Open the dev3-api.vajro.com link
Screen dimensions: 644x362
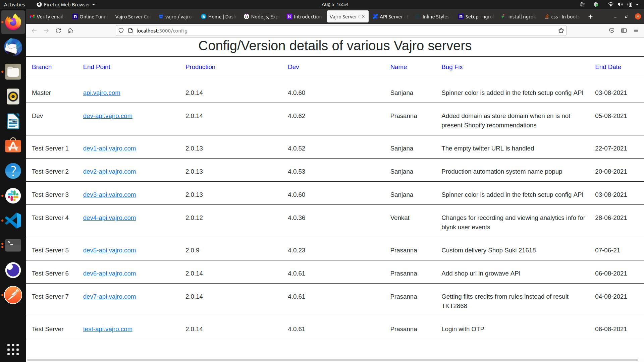[x=109, y=195]
